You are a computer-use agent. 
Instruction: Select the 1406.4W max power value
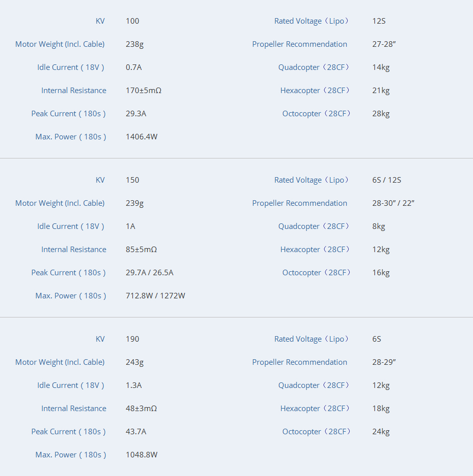coord(141,137)
